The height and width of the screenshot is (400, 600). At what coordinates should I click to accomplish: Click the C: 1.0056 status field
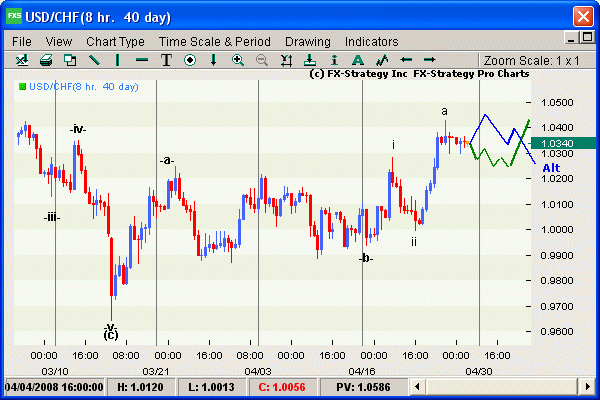click(282, 387)
